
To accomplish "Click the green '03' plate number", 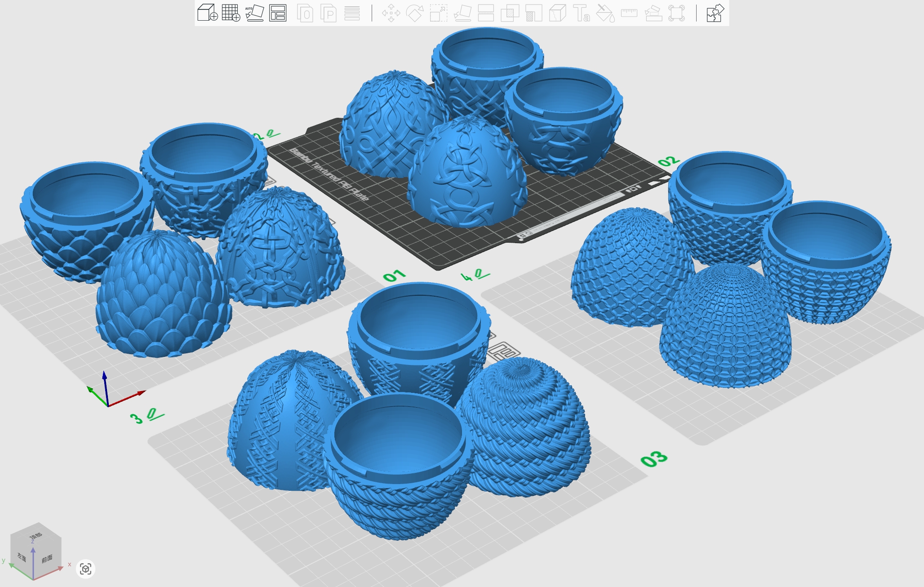I will [x=654, y=459].
